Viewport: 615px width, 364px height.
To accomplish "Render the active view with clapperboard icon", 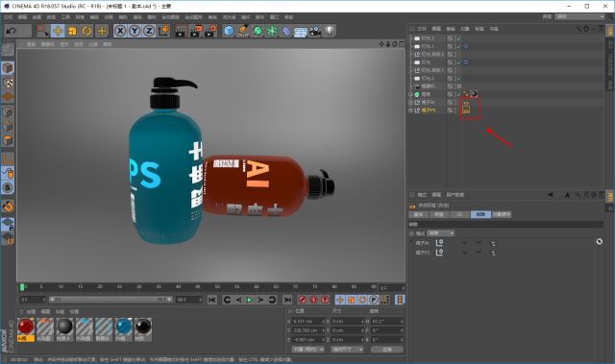I will click(181, 31).
